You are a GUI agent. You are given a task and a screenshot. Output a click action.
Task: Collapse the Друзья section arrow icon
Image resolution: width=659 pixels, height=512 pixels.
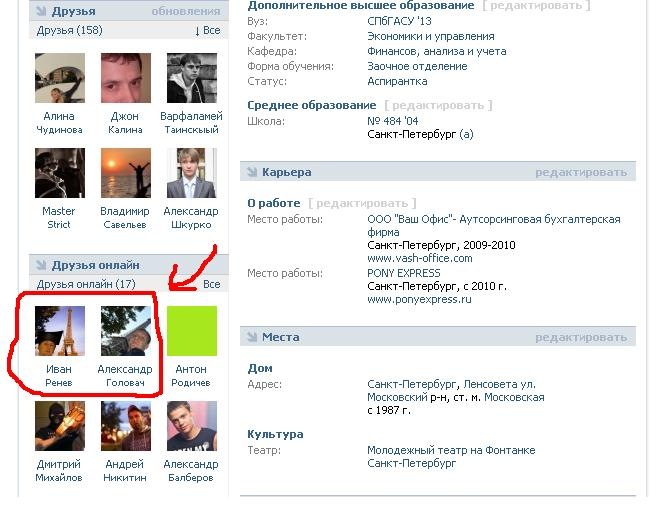tap(41, 11)
